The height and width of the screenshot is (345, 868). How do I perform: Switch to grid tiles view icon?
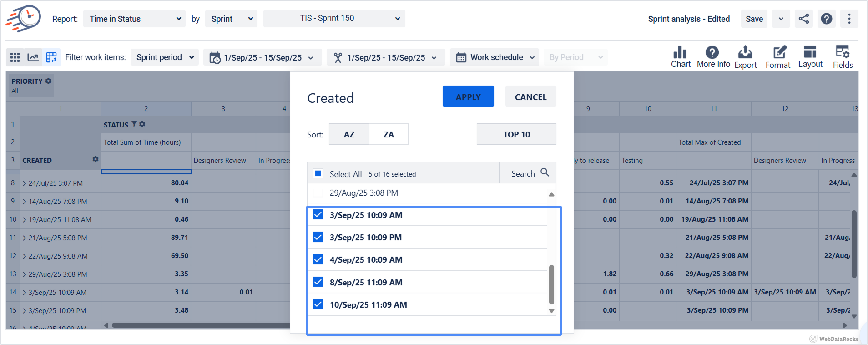pos(15,57)
